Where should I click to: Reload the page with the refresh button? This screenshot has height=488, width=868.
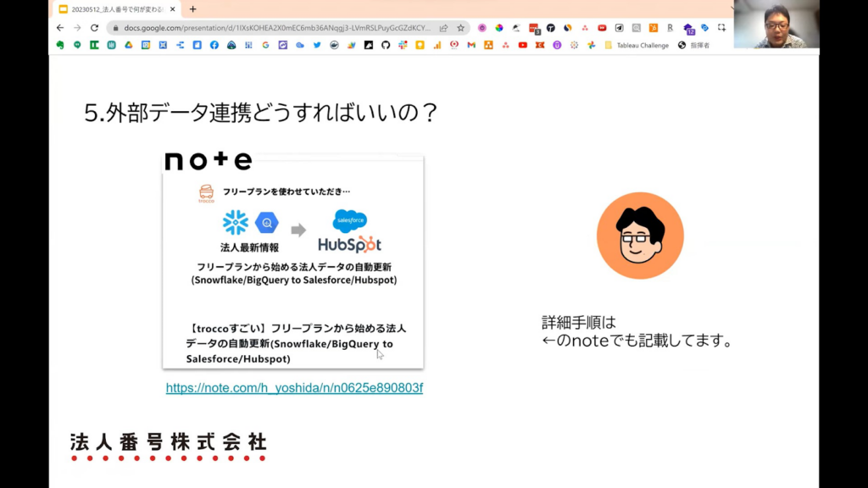click(94, 27)
